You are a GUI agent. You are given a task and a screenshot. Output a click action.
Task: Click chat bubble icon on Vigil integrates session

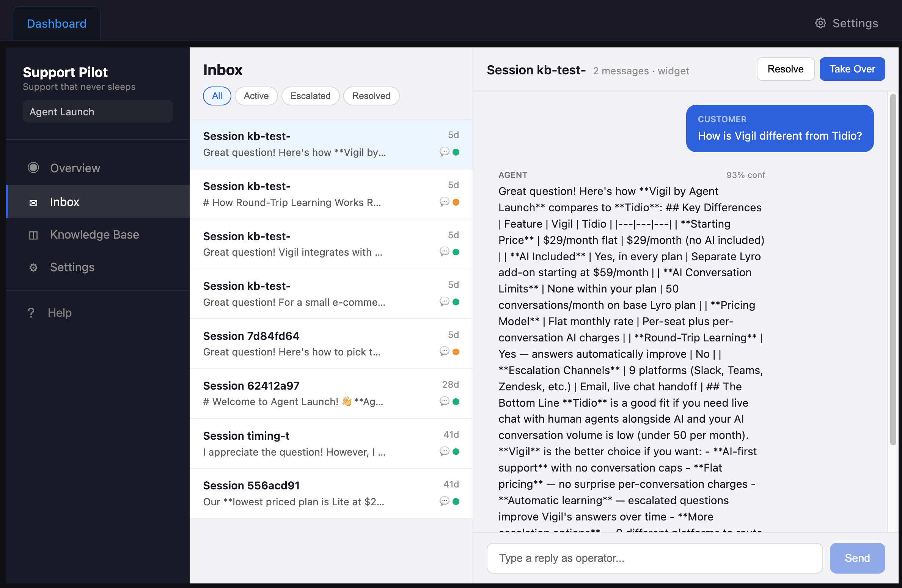click(x=445, y=252)
